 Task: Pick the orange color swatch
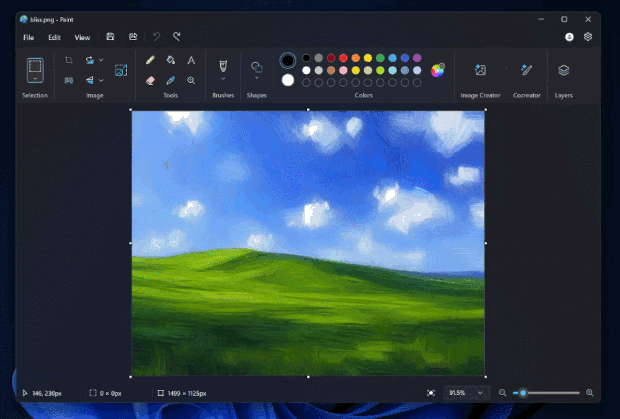coord(355,58)
